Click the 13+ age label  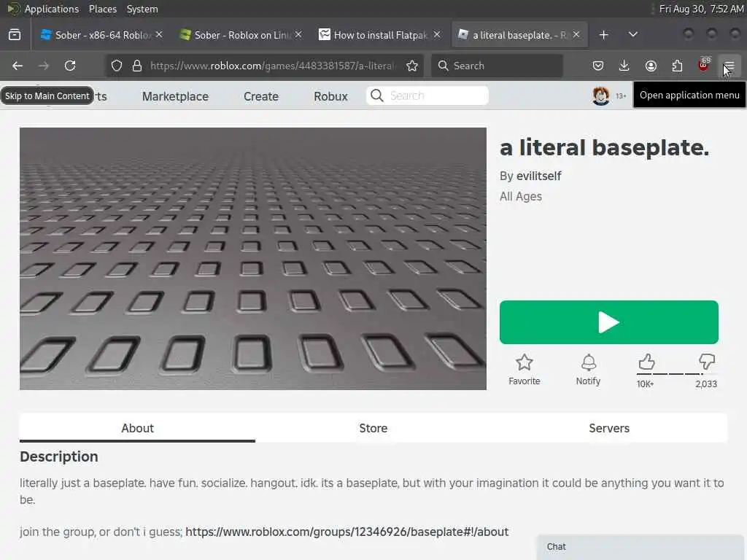click(621, 96)
